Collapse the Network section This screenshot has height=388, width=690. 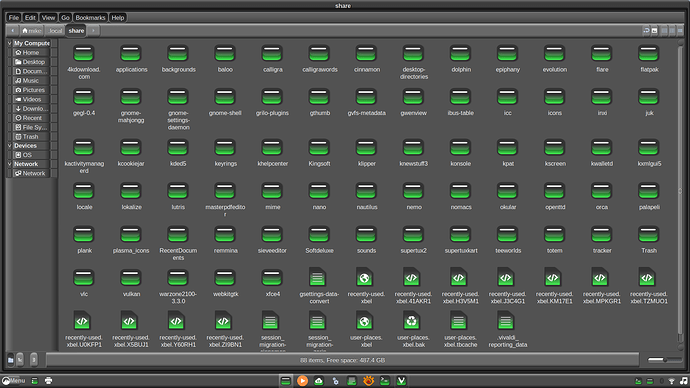click(9, 164)
